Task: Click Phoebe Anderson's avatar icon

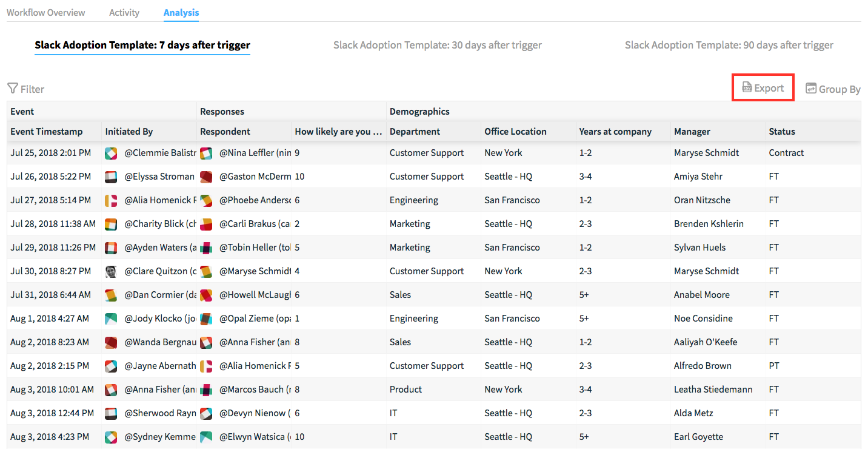Action: tap(206, 201)
